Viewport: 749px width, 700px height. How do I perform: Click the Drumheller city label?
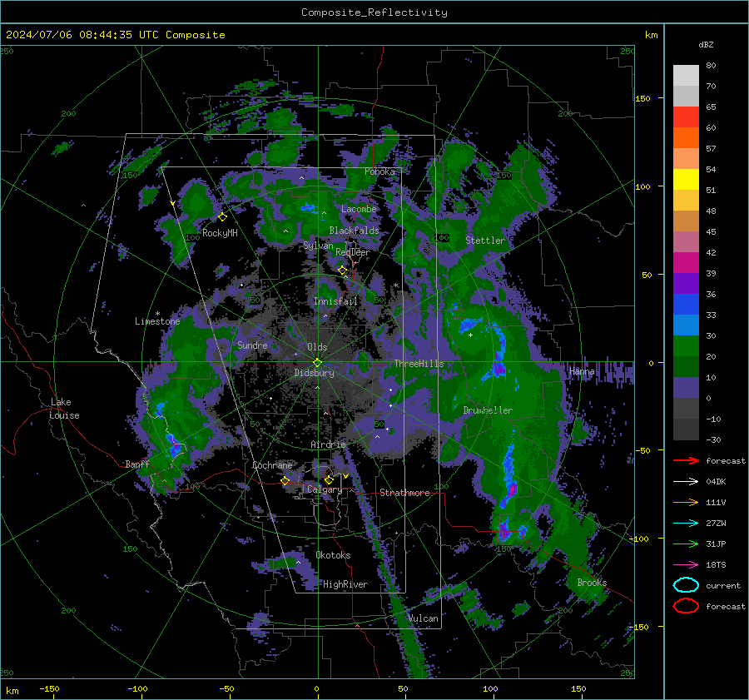(x=488, y=410)
